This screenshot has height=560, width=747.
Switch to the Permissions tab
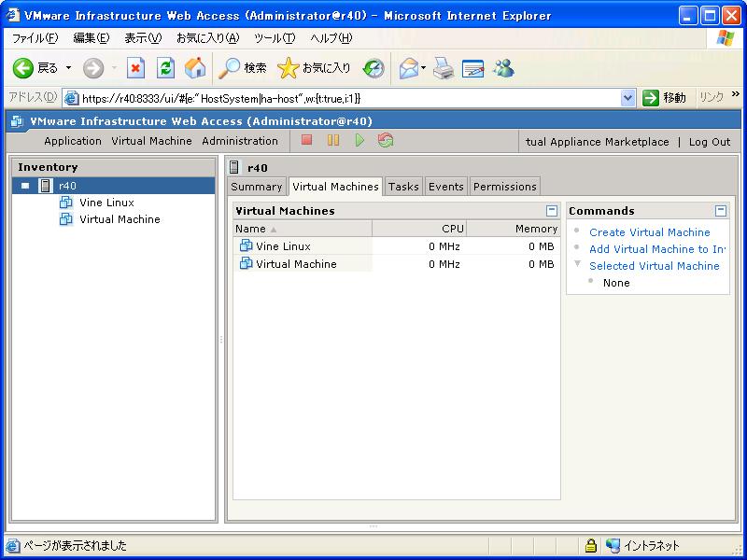coord(505,187)
